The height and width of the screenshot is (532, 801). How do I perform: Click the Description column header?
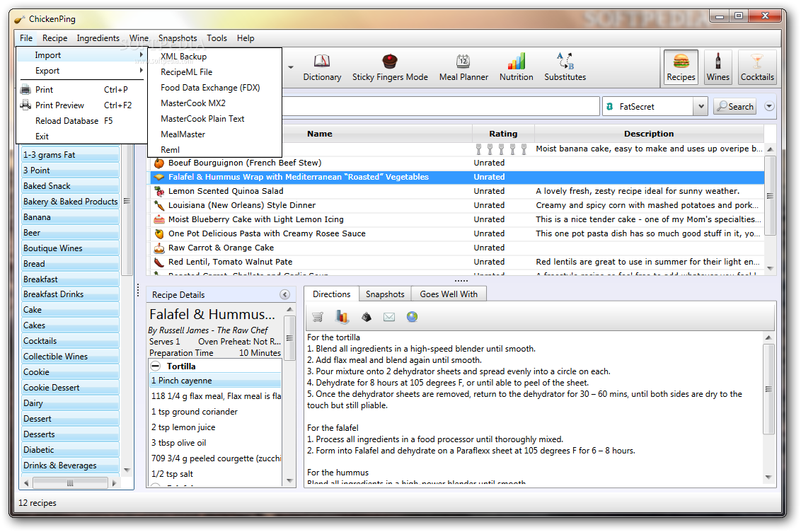coord(649,134)
